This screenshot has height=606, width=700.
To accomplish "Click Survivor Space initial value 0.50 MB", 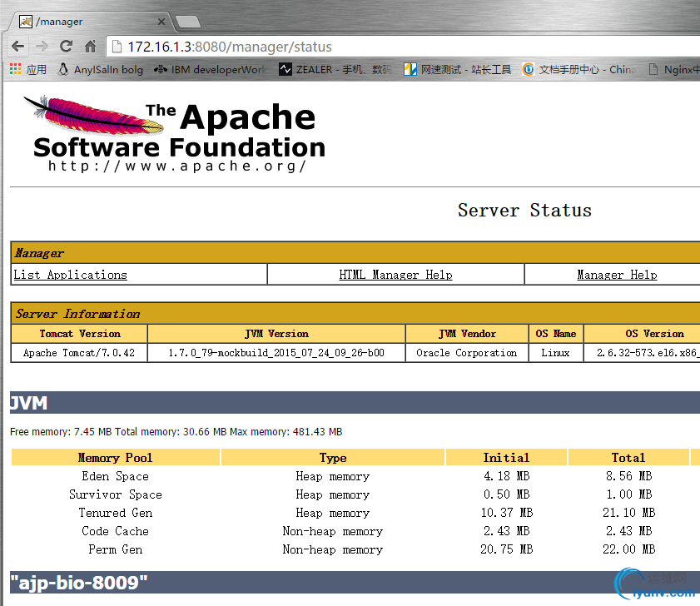I will (506, 494).
